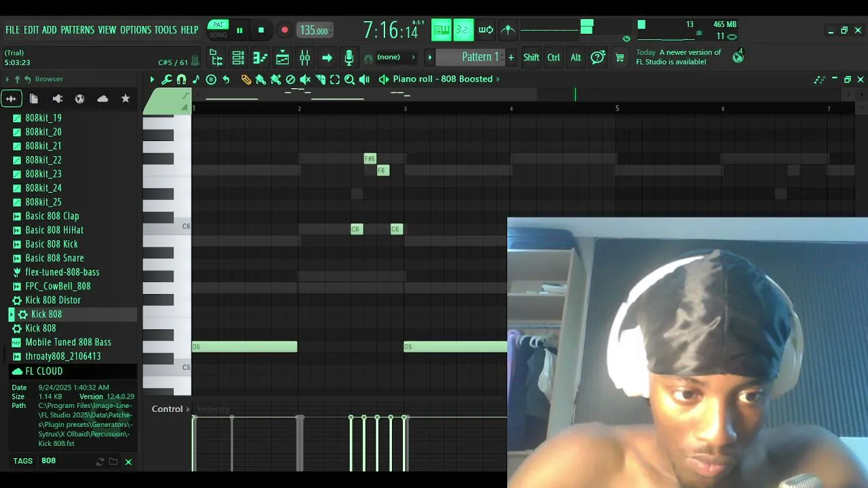Open the piano roll main menu arrow
This screenshot has height=488, width=868.
coord(152,79)
